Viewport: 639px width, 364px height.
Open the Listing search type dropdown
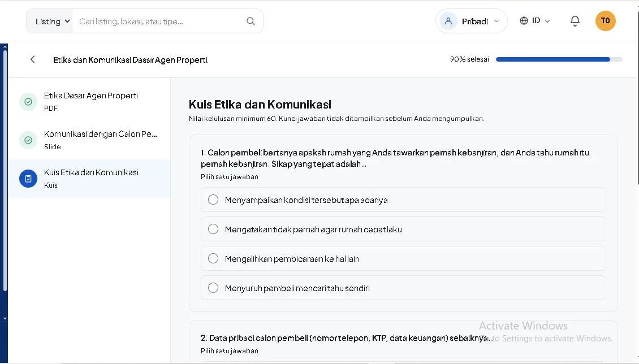pyautogui.click(x=50, y=21)
